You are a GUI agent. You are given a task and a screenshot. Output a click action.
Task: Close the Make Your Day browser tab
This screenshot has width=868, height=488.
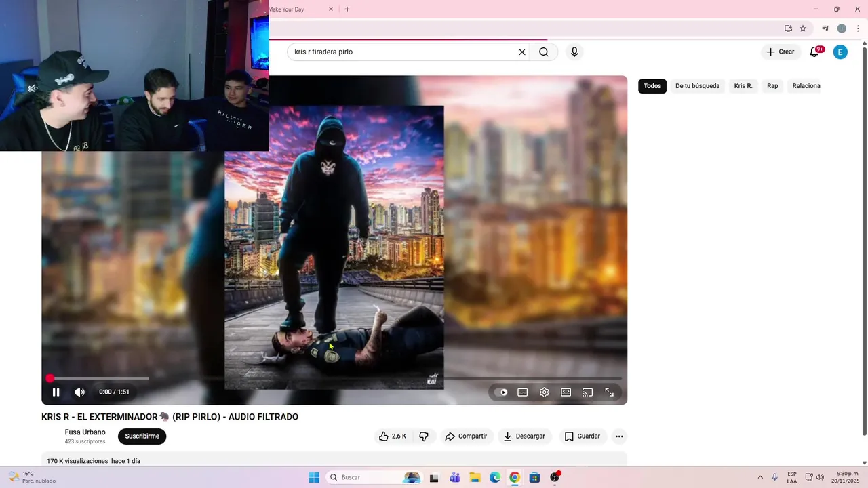(x=331, y=9)
